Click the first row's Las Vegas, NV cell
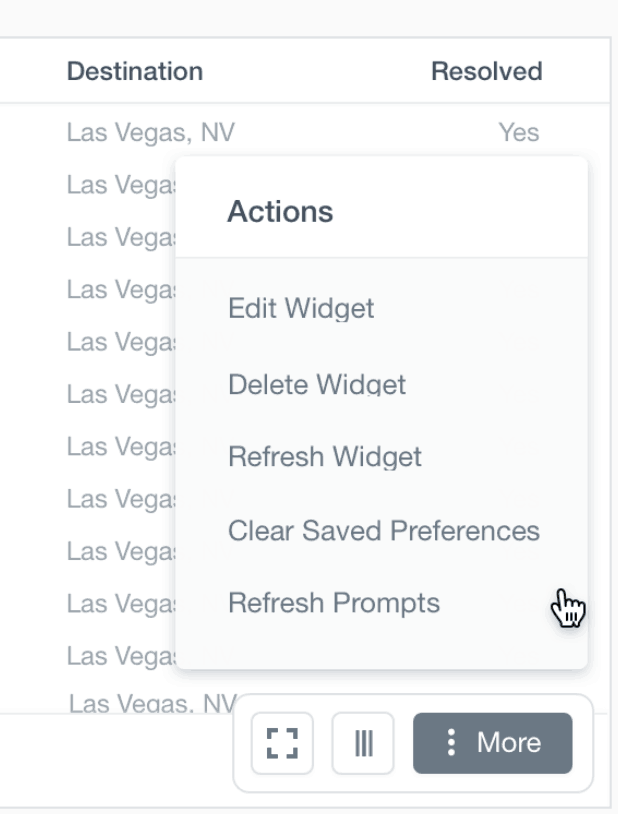618x814 pixels. [150, 132]
